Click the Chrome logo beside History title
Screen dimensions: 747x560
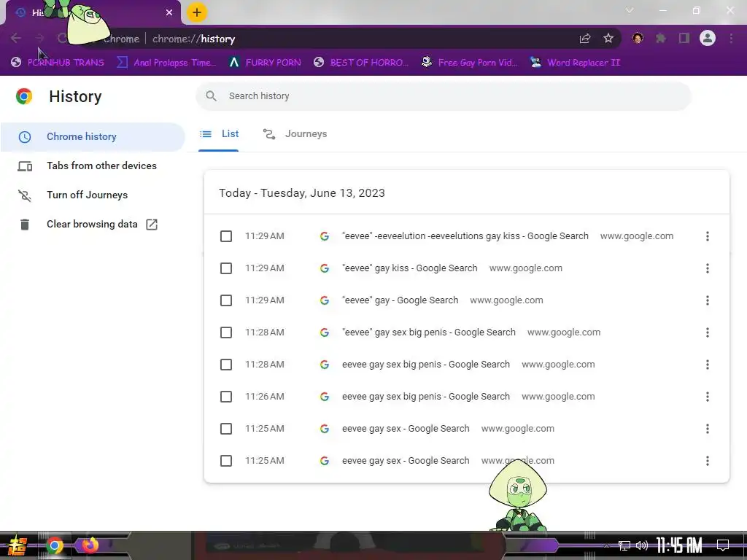click(x=24, y=96)
